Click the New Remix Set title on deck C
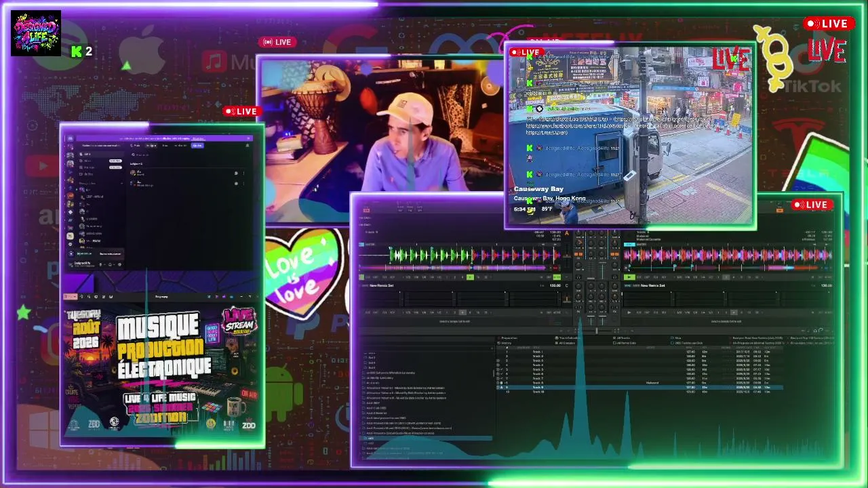 click(381, 285)
